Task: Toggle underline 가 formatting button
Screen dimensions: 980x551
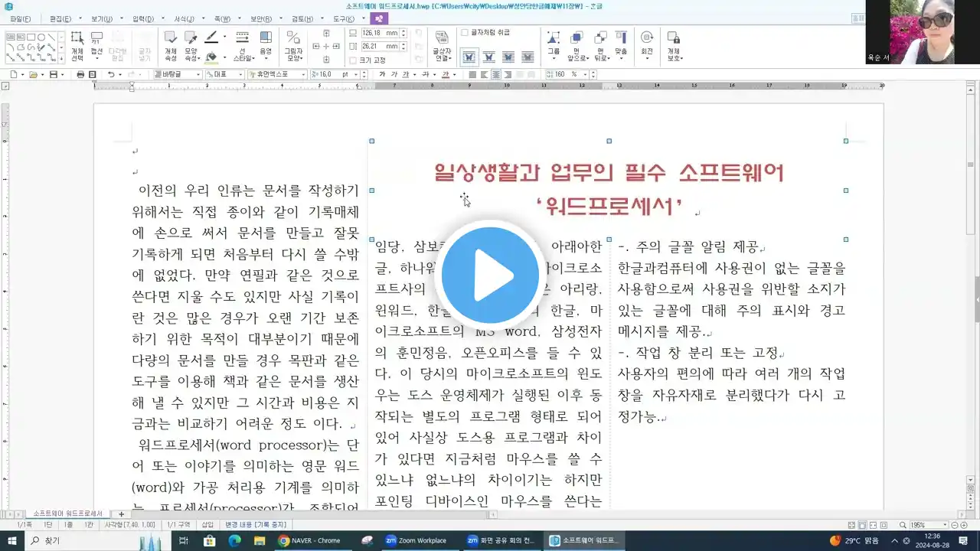Action: pos(407,74)
